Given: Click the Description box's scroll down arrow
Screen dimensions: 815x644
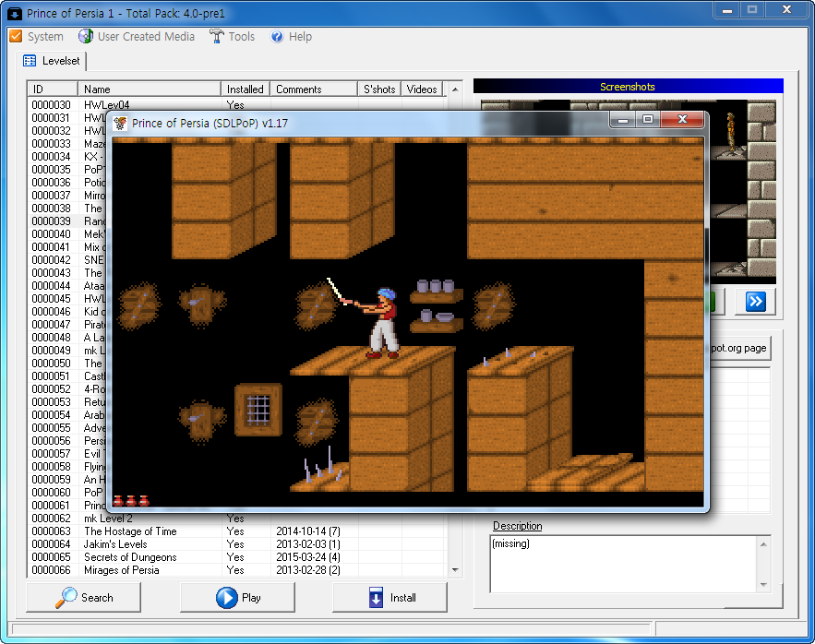Looking at the screenshot, I should (x=763, y=585).
